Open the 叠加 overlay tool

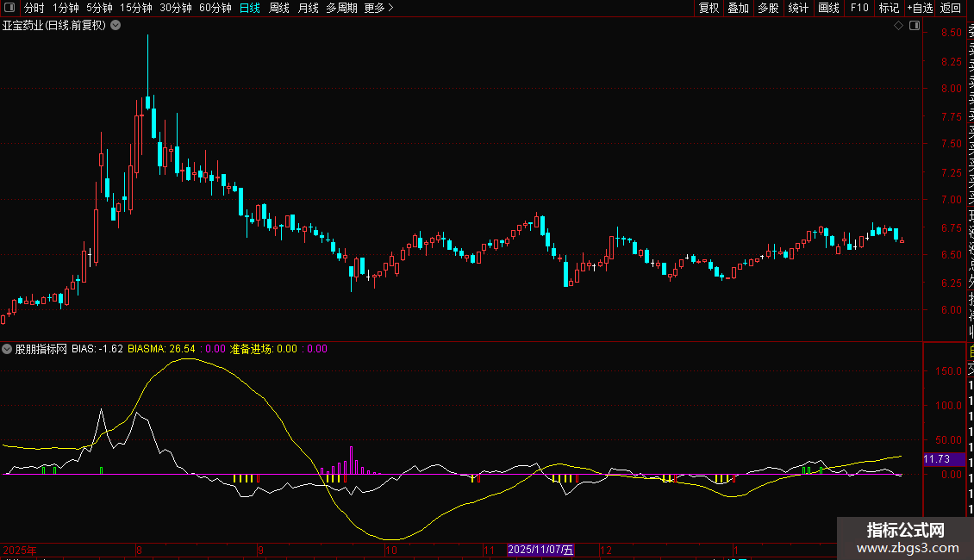738,8
